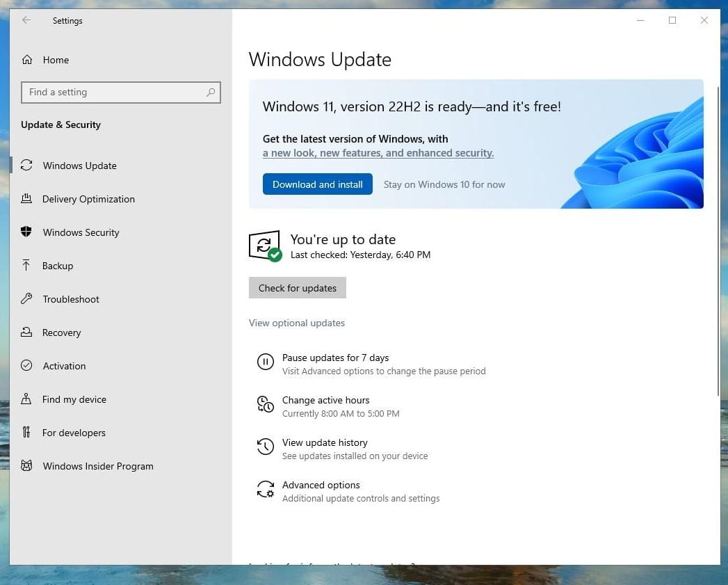Click the vertical scrollbar on right
The height and width of the screenshot is (585, 728).
click(719, 241)
